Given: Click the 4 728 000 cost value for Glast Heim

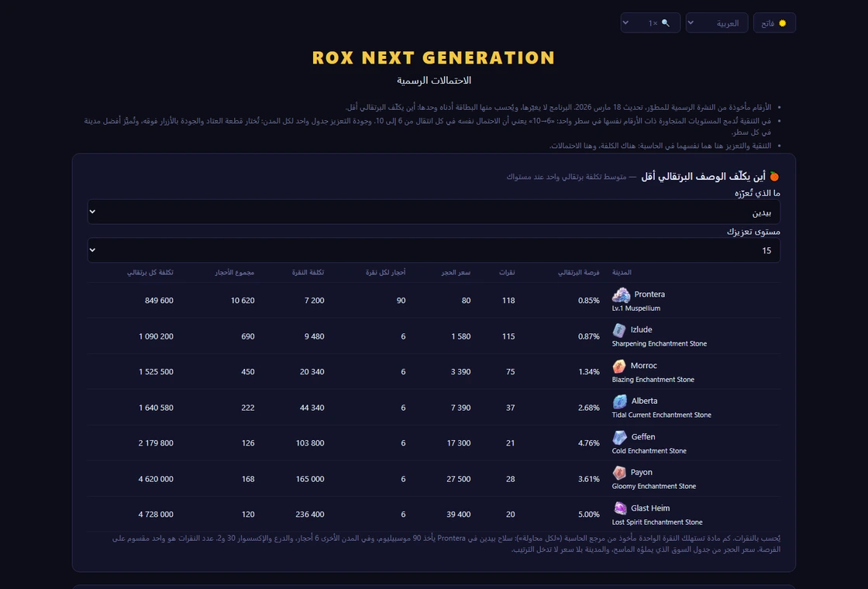Looking at the screenshot, I should pyautogui.click(x=156, y=515).
